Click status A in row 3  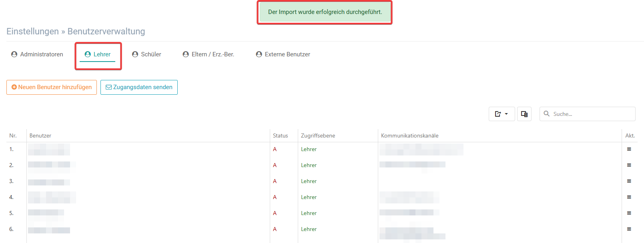pyautogui.click(x=275, y=181)
